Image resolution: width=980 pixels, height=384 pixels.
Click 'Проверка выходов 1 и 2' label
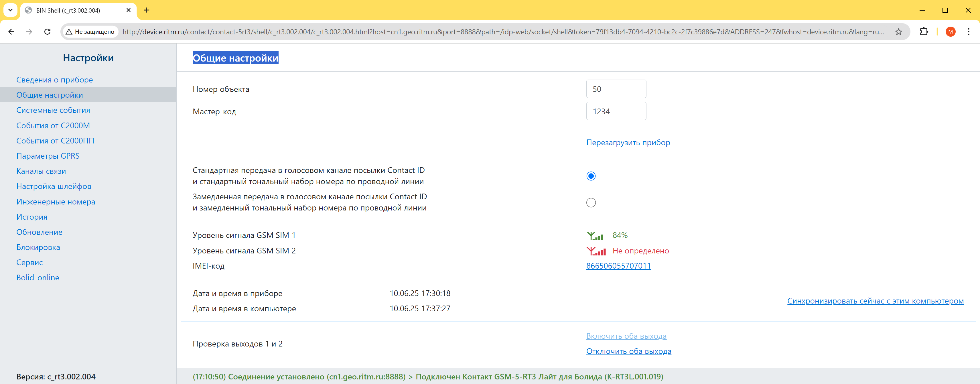pos(237,344)
